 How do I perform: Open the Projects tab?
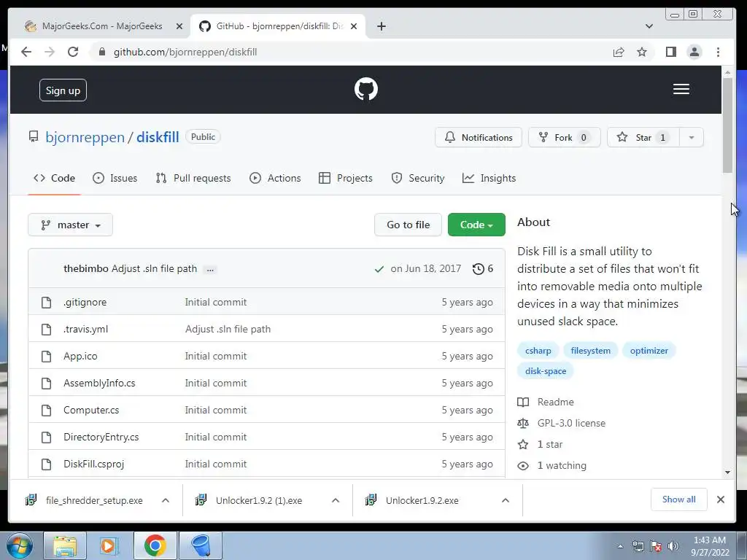tap(345, 178)
